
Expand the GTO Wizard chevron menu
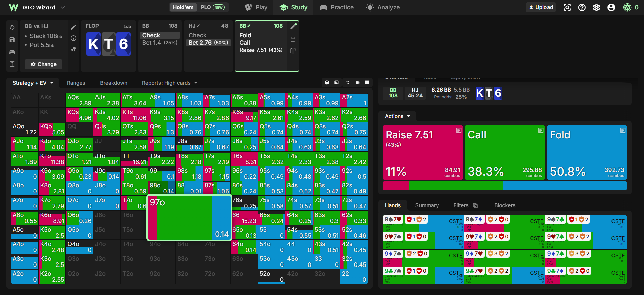[x=63, y=7]
